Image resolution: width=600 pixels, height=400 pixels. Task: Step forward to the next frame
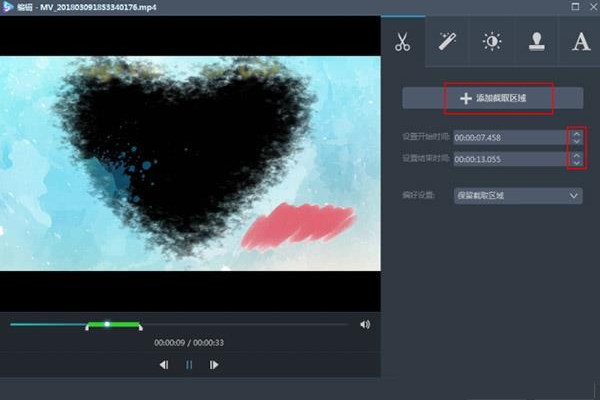tap(213, 365)
